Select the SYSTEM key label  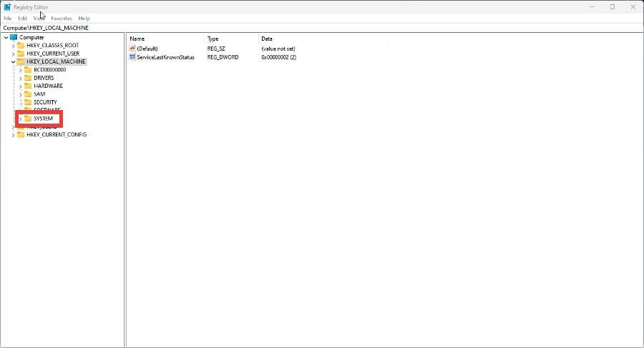(43, 118)
